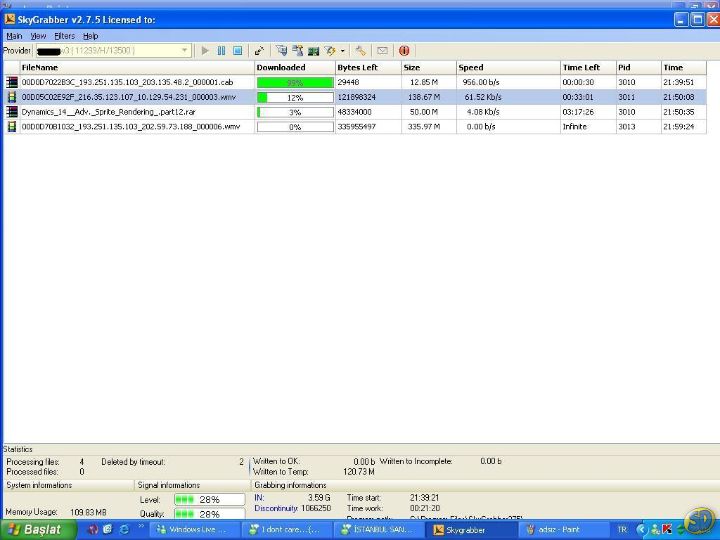Click the toolbar icon left of the green board
The image size is (720, 540).
297,51
